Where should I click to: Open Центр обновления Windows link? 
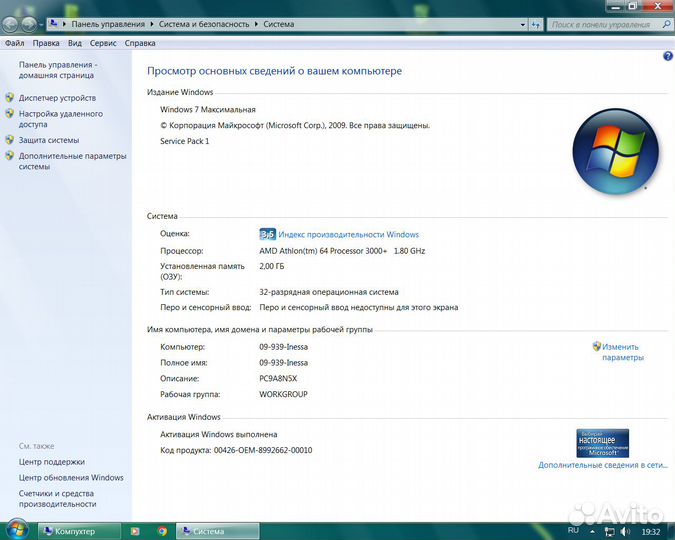(x=71, y=478)
